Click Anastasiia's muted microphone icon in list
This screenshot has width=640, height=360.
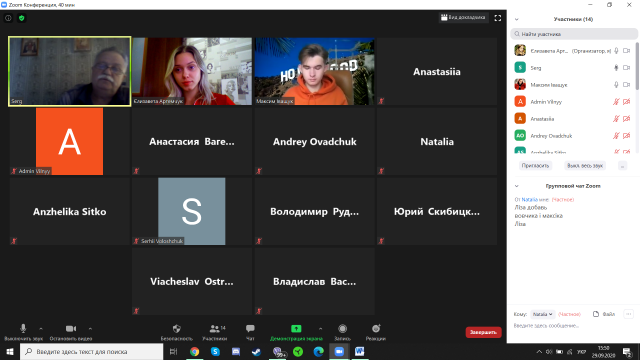point(616,119)
